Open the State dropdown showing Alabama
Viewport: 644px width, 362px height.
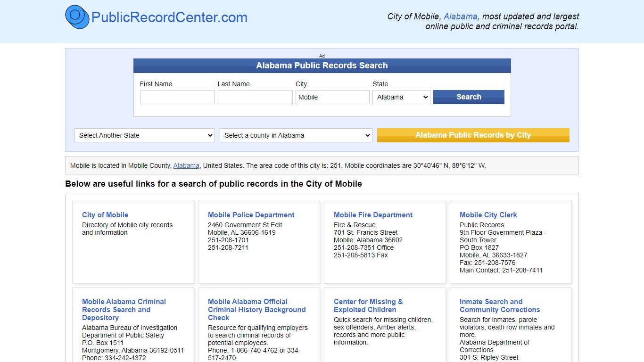tap(401, 97)
